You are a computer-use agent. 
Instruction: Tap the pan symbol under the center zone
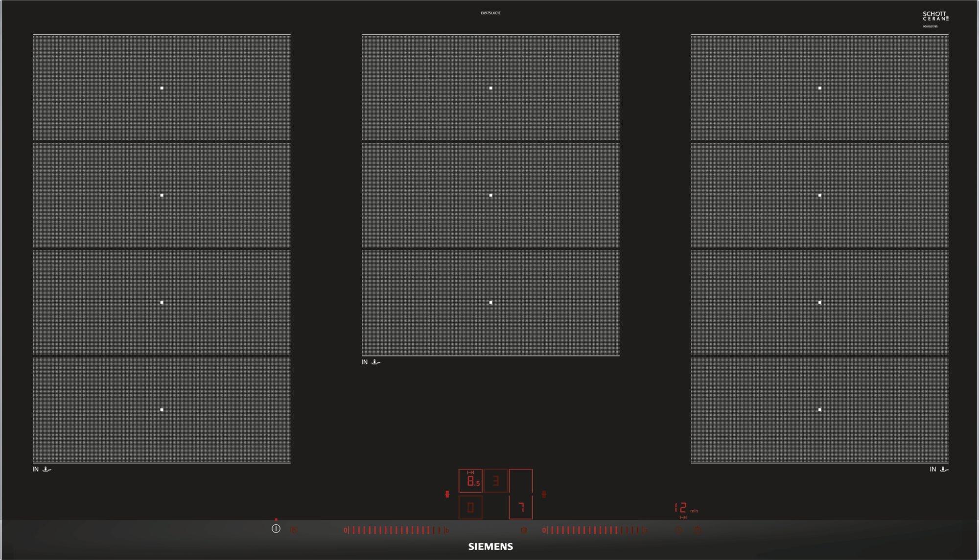[376, 362]
